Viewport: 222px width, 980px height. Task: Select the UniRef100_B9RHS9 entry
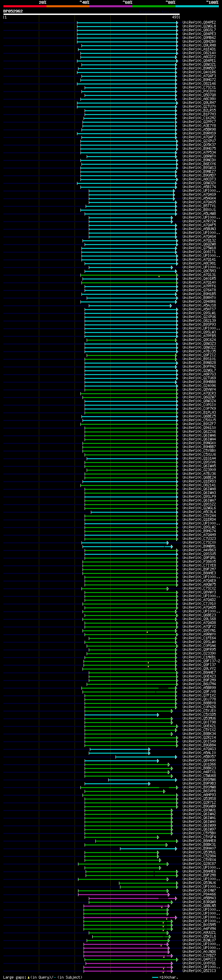(x=199, y=133)
